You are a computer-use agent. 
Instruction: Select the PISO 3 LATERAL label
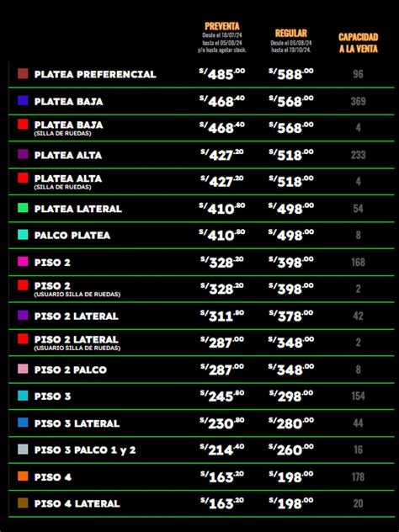(77, 423)
